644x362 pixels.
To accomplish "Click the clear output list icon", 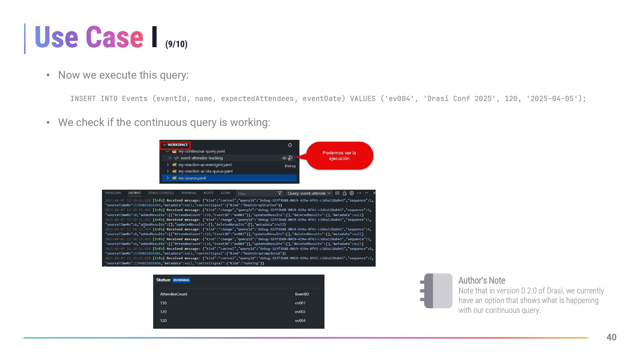I will coord(337,193).
